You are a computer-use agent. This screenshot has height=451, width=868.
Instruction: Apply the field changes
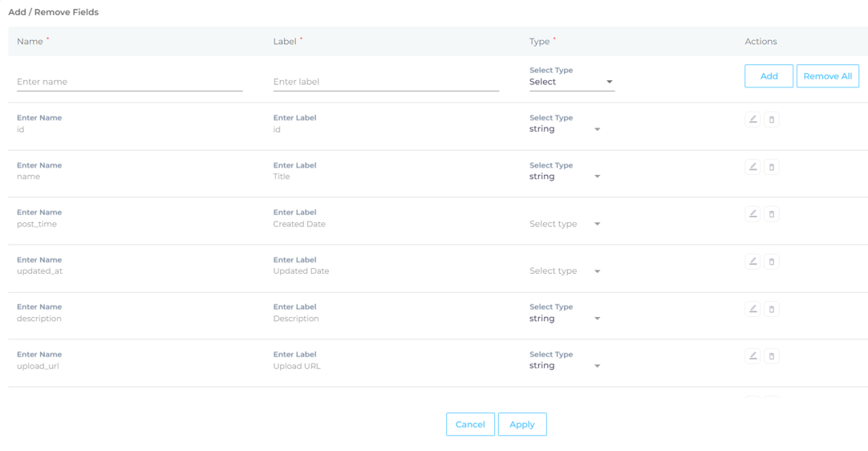point(522,425)
